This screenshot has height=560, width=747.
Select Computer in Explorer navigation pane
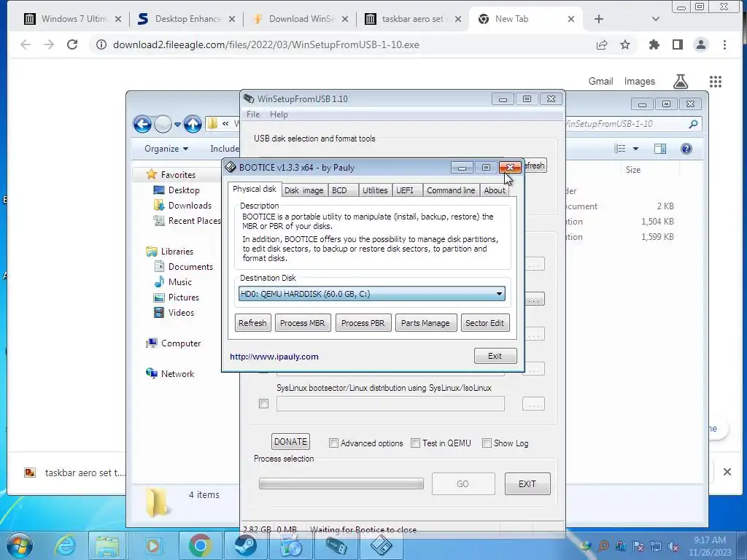click(181, 343)
